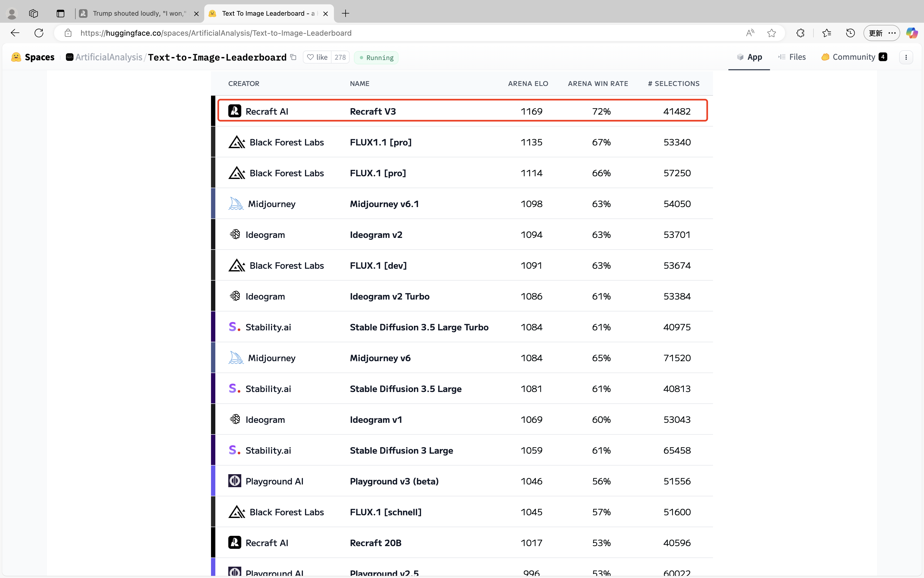This screenshot has height=578, width=924.
Task: Select the FLUX.1 [pro] model name
Action: tap(378, 173)
